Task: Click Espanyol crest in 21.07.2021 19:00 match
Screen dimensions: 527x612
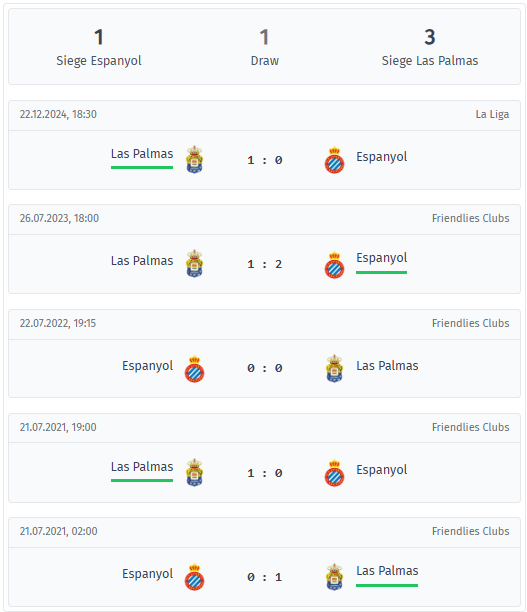Action: point(335,473)
